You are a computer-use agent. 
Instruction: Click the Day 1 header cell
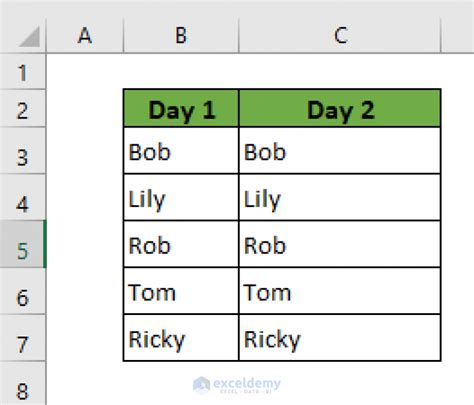tap(181, 108)
